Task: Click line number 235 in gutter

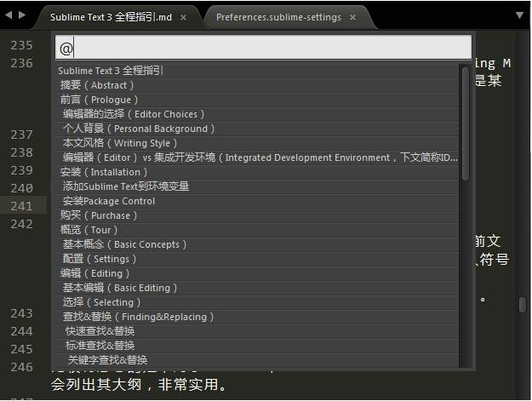Action: 22,45
